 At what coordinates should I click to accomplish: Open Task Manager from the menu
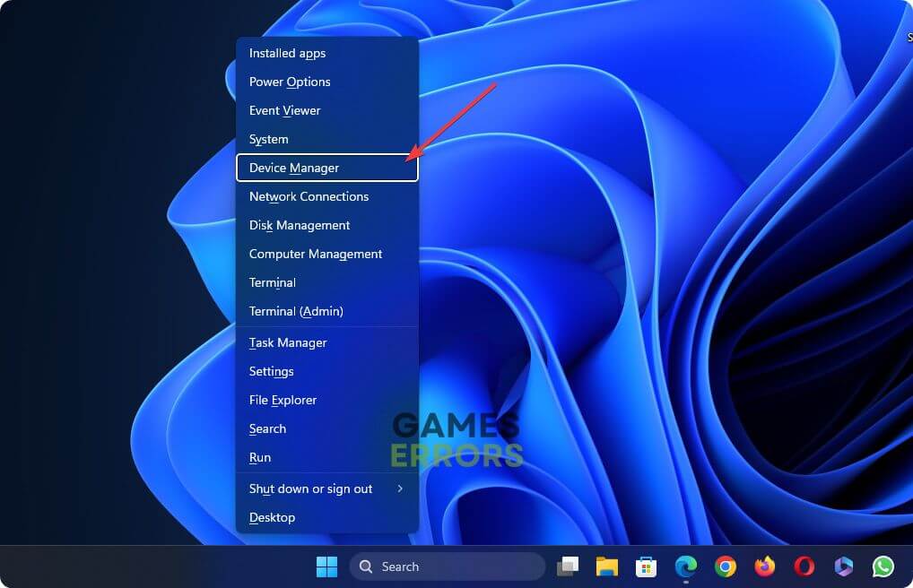pos(326,342)
